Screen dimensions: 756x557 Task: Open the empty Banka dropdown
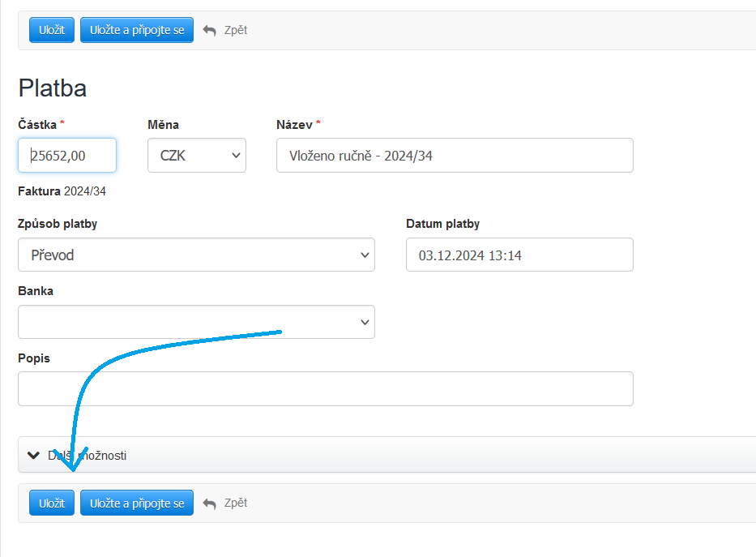196,322
